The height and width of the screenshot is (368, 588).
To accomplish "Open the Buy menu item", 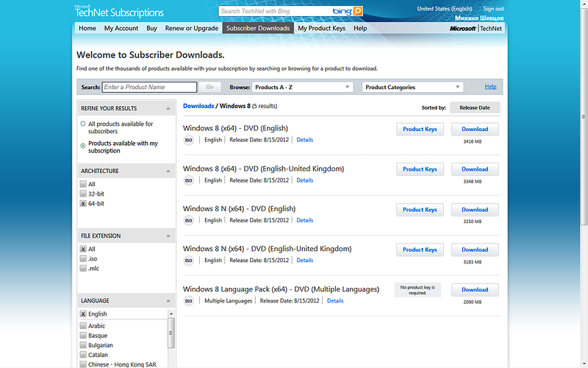I will (151, 28).
